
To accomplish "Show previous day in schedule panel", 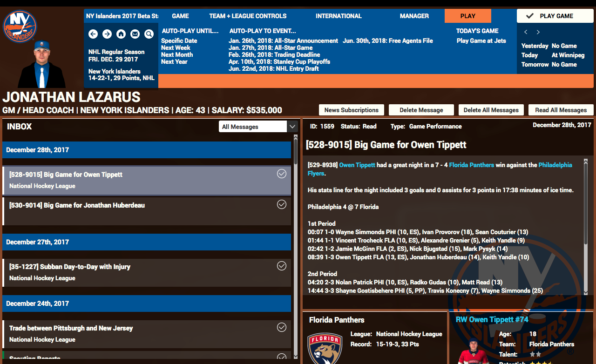I will [526, 32].
